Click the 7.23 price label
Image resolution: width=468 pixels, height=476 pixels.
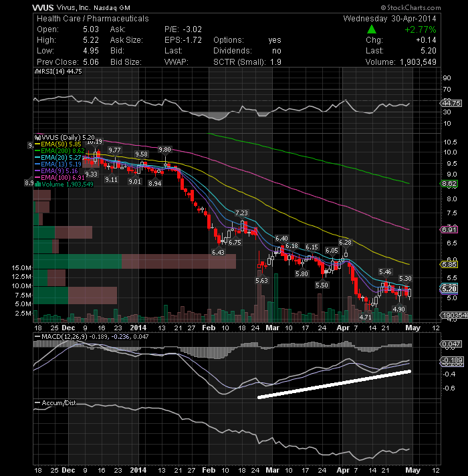241,213
